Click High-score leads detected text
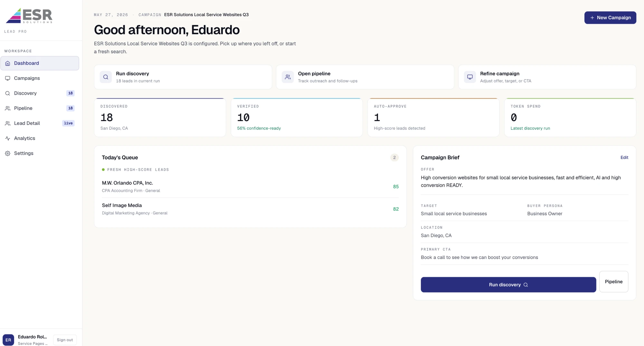 [399, 128]
